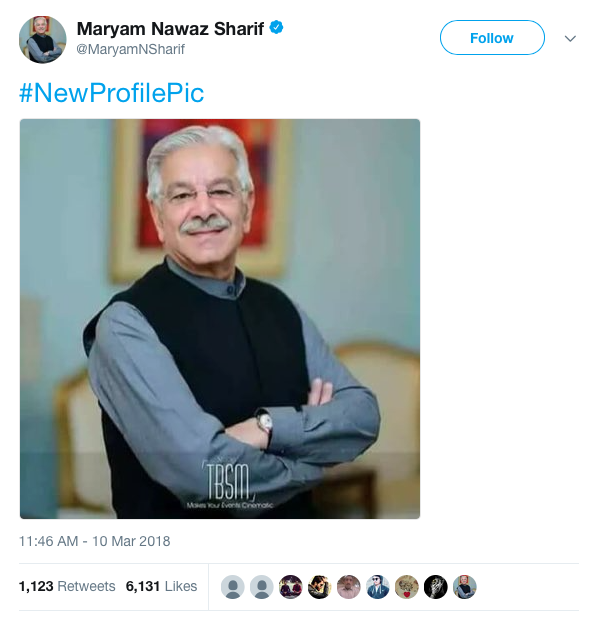Open the black-and-white hand liker avatar
593x620 pixels.
click(436, 586)
